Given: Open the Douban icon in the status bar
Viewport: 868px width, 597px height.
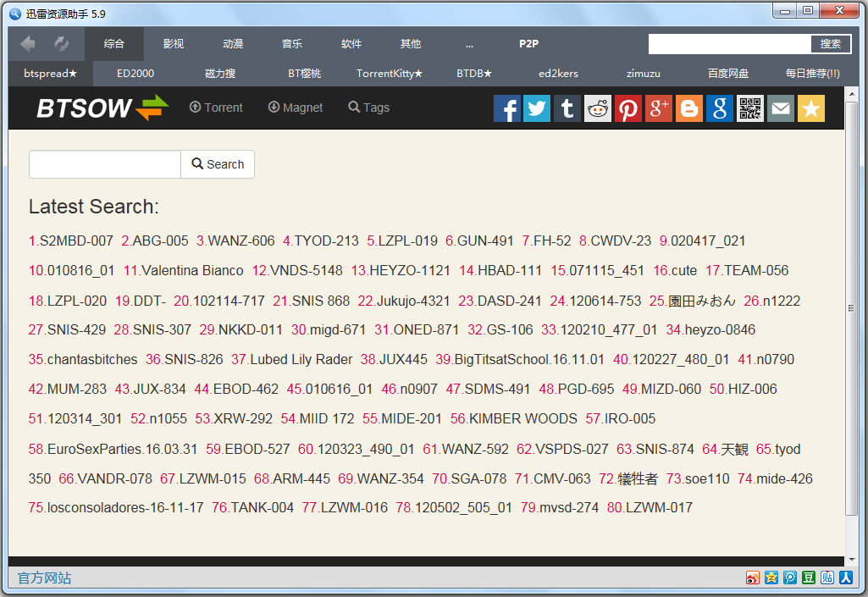Looking at the screenshot, I should point(808,578).
